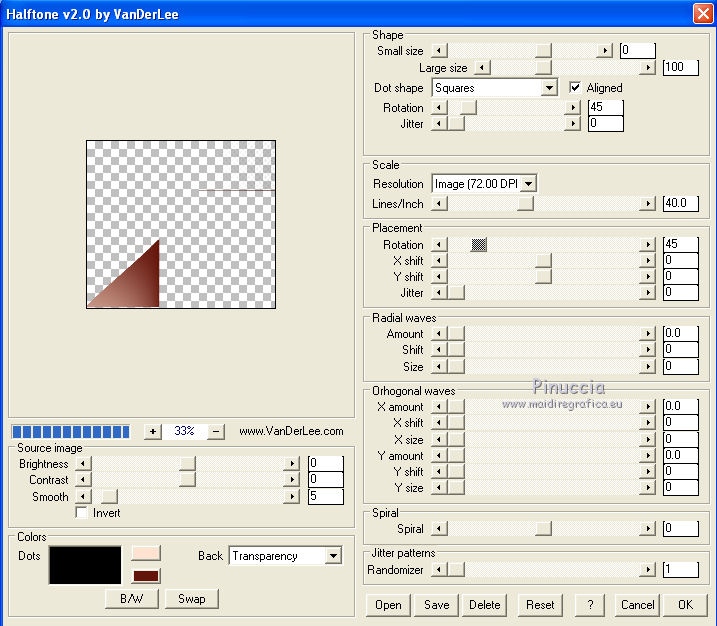This screenshot has height=626, width=717.
Task: Click the Lines/Inch value field
Action: point(680,203)
